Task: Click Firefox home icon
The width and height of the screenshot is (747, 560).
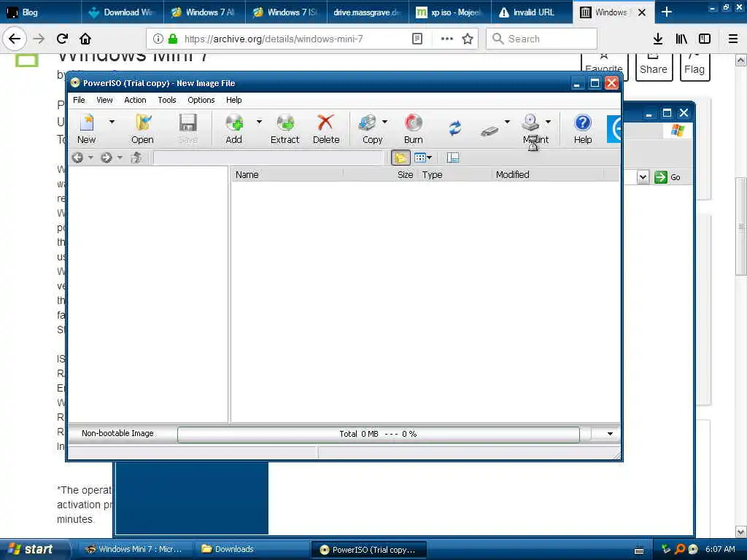Action: coord(85,39)
